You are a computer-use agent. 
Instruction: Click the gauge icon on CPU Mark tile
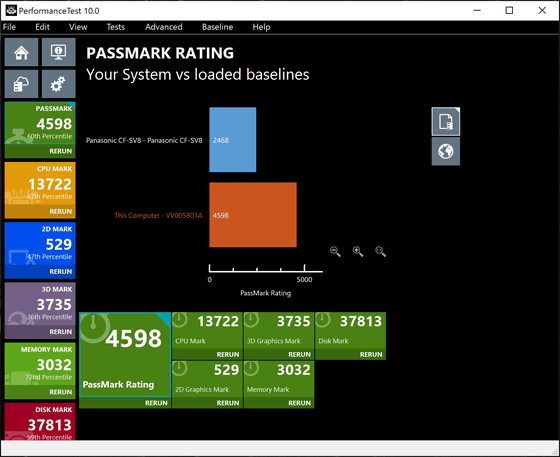pyautogui.click(x=180, y=320)
